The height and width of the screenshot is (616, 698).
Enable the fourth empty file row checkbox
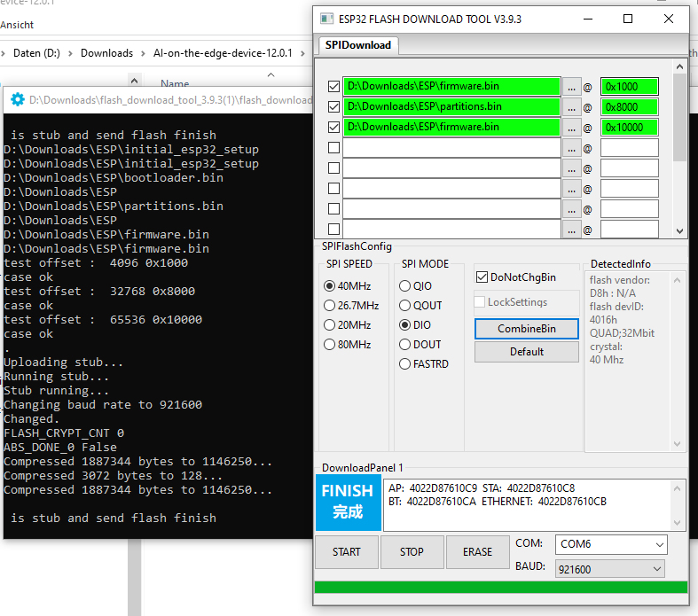point(333,148)
